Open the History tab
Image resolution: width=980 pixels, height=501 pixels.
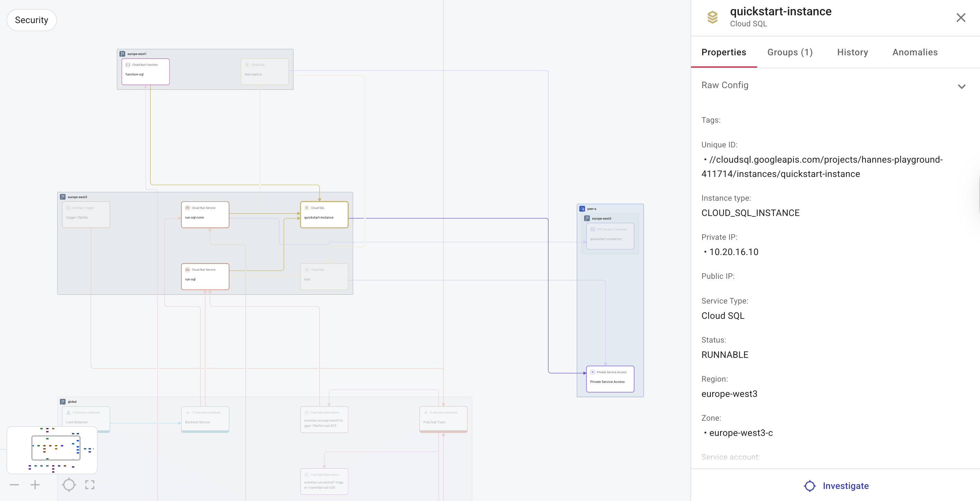(852, 52)
